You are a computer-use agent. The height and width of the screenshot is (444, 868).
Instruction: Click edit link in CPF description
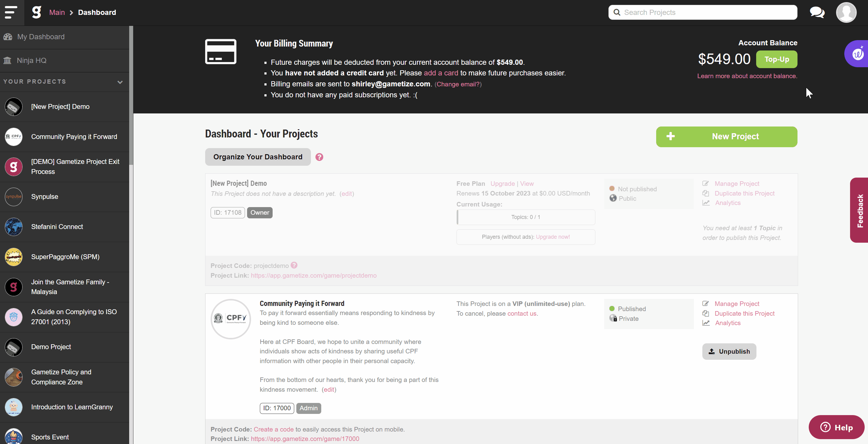click(x=329, y=390)
